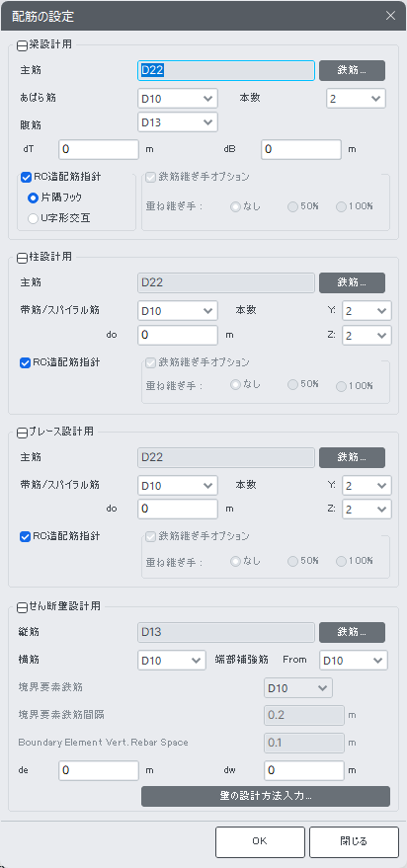Click the 閉じる button

[354, 842]
